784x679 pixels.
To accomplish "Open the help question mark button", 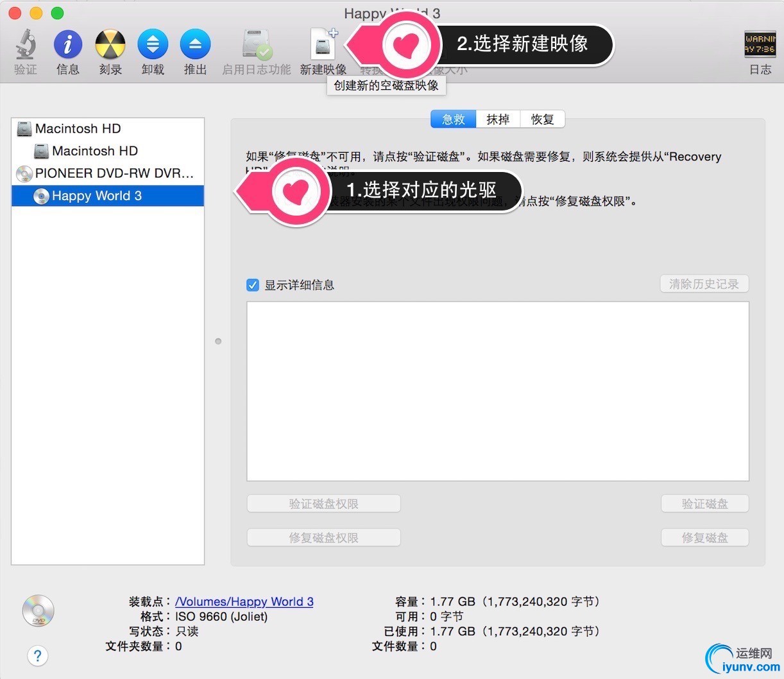I will [37, 655].
